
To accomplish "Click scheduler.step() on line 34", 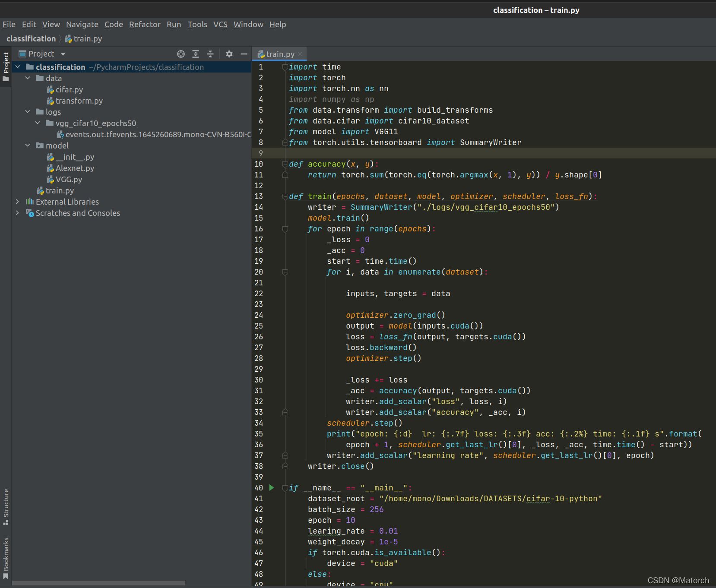I will 364,423.
